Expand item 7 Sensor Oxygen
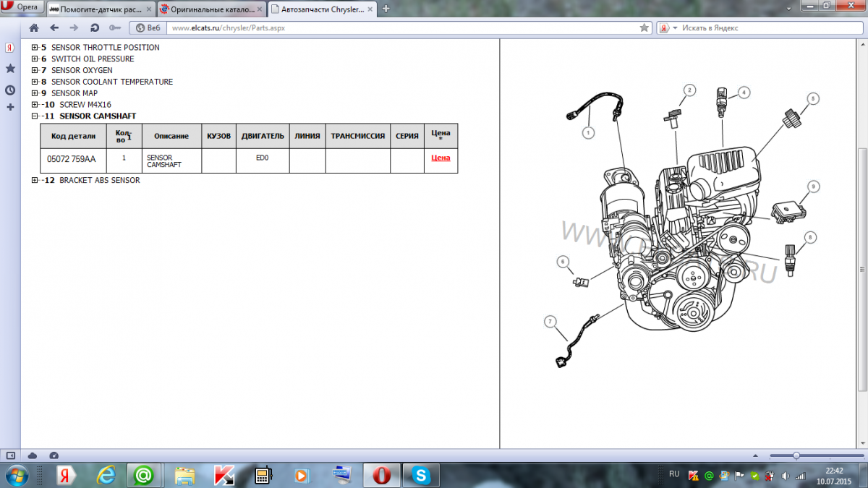 35,71
